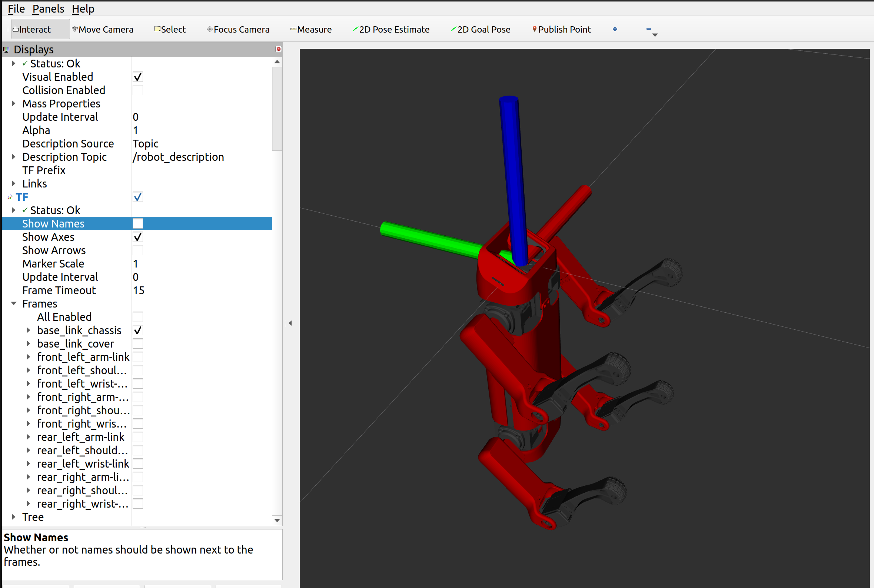Viewport: 874px width, 588px height.
Task: Toggle the Collision Enabled checkbox
Action: point(138,90)
